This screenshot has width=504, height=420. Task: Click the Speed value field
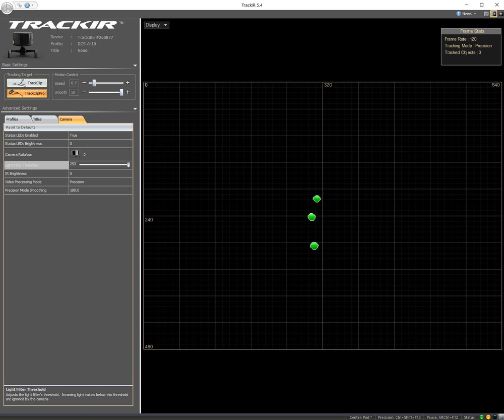74,83
